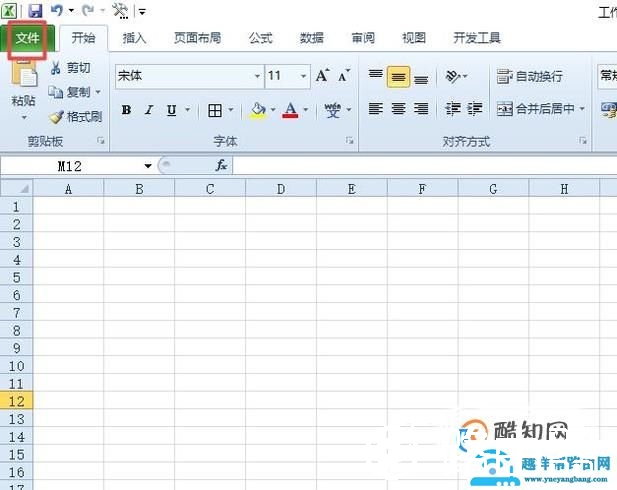Expand the fill color dropdown arrow

pyautogui.click(x=273, y=110)
